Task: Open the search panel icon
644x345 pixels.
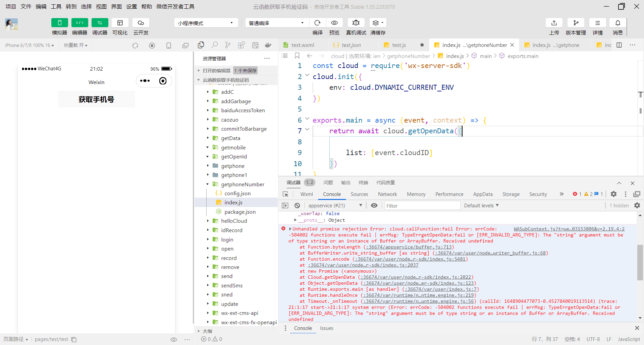Action: pyautogui.click(x=215, y=45)
